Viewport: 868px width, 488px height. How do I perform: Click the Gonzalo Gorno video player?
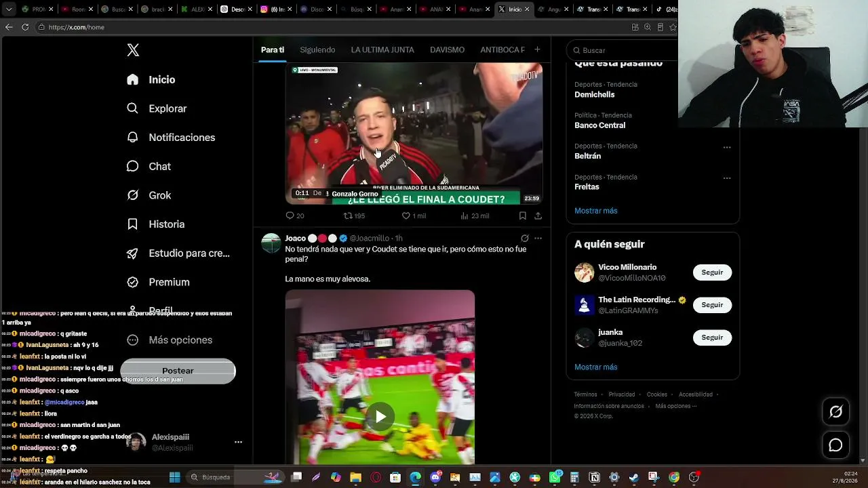coord(414,134)
